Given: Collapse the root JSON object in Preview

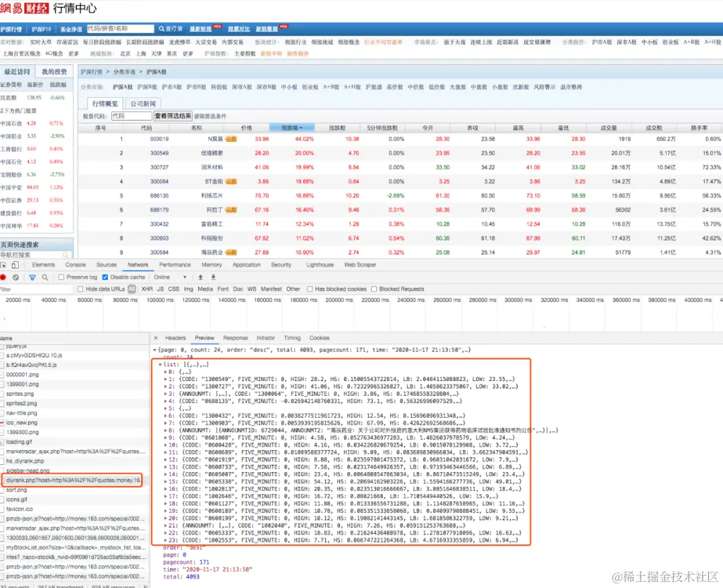Looking at the screenshot, I should tap(155, 350).
